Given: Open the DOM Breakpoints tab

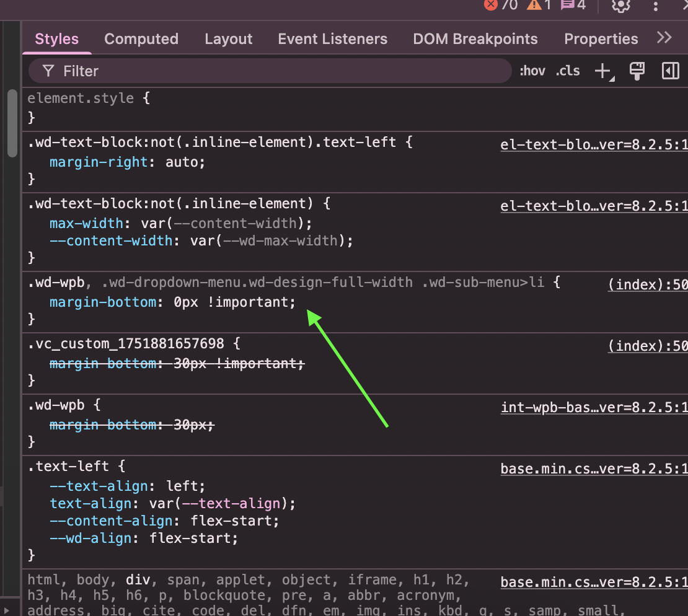Looking at the screenshot, I should click(x=475, y=38).
